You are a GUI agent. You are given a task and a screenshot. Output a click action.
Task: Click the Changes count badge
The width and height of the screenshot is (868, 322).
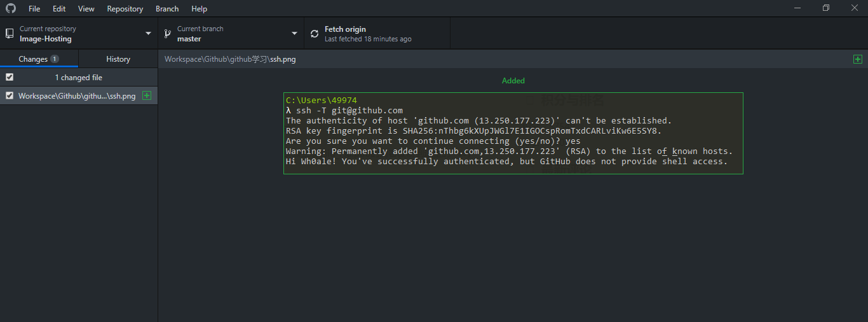tap(55, 59)
